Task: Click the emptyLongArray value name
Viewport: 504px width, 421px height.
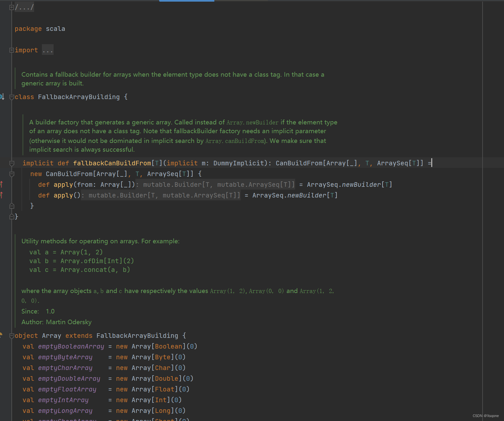Action: (x=65, y=411)
